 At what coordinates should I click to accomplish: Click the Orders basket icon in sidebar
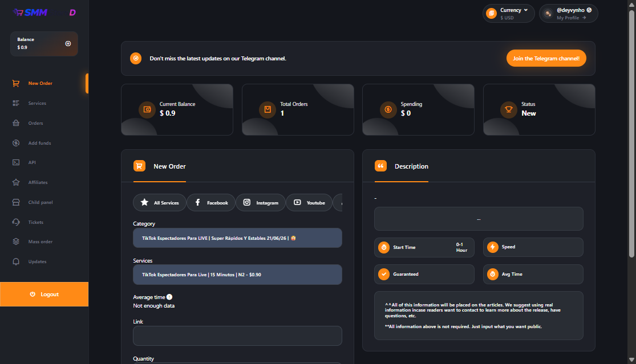click(x=16, y=123)
